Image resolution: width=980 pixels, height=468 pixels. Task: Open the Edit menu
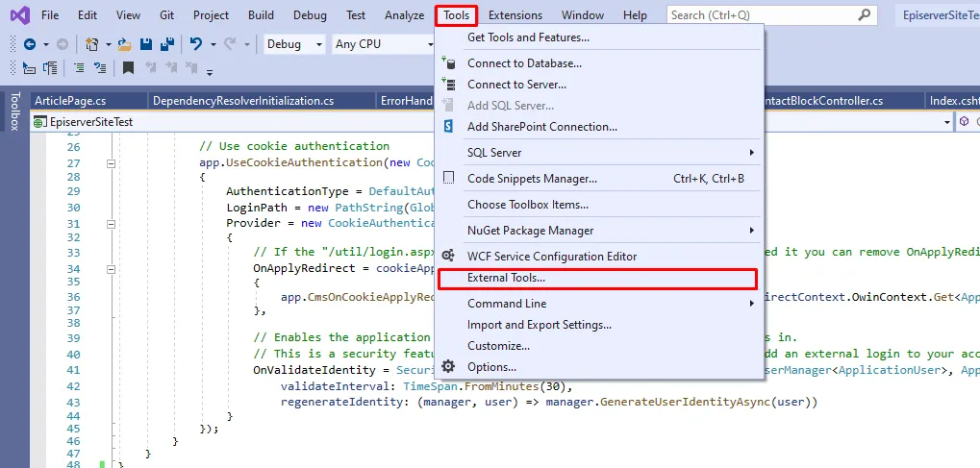pos(88,15)
